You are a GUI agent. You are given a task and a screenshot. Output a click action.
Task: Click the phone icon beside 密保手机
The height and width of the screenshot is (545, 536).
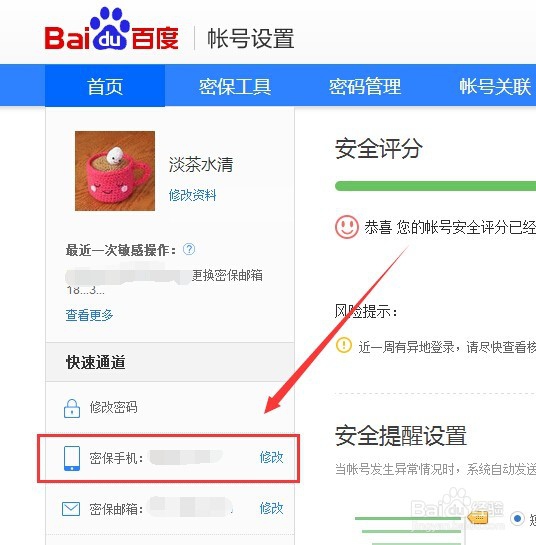[x=72, y=458]
